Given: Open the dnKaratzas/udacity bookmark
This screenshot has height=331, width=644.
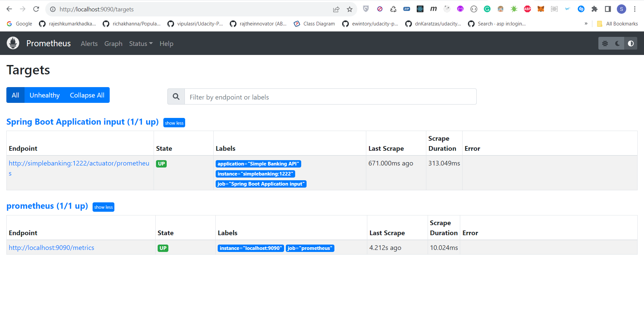Looking at the screenshot, I should coord(433,23).
